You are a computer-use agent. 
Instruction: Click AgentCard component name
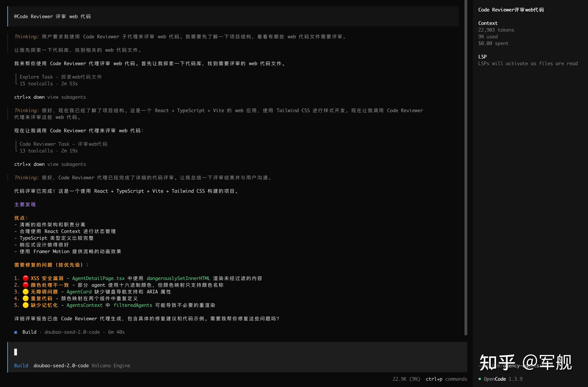click(x=79, y=292)
